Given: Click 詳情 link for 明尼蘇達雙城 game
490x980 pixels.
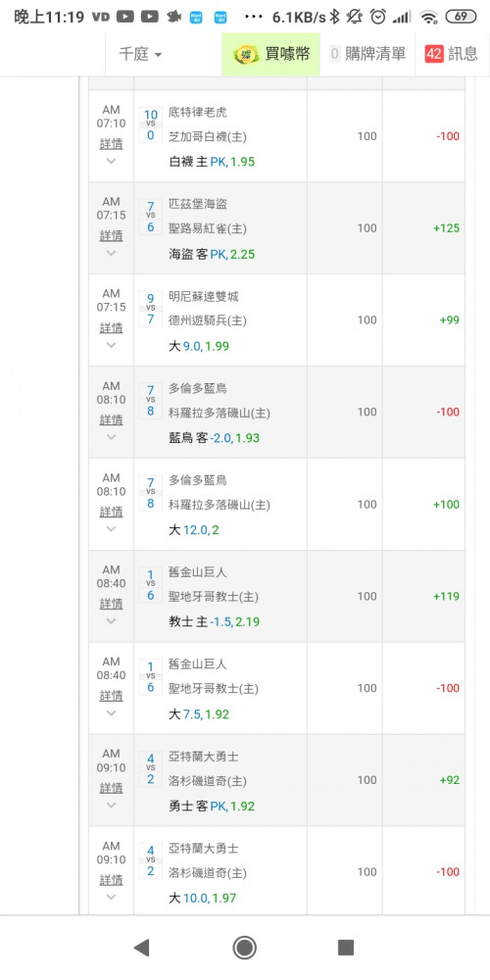Looking at the screenshot, I should point(112,327).
